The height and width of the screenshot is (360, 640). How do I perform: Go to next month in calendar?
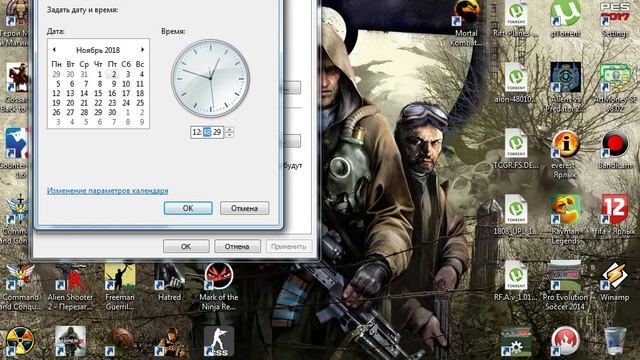click(142, 49)
